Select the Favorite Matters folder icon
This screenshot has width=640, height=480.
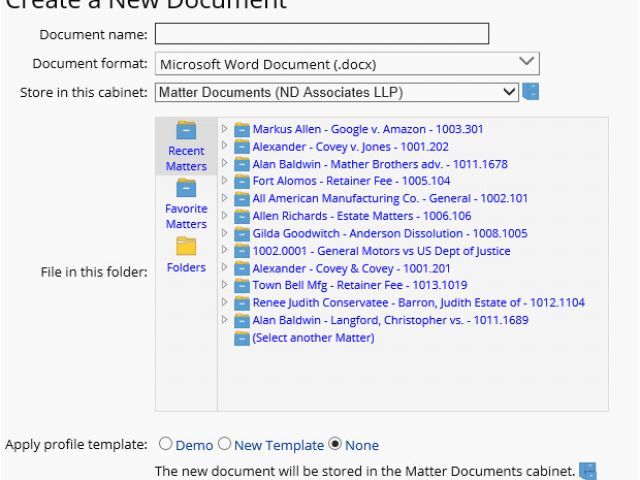(186, 188)
